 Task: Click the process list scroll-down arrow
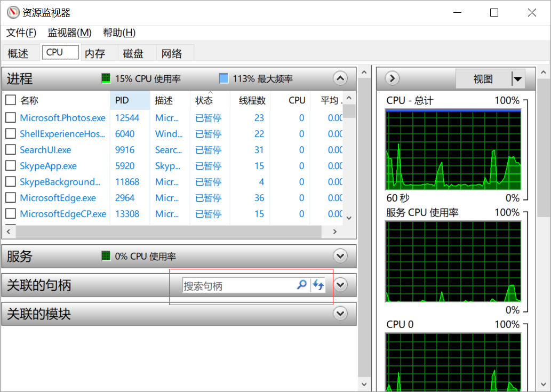tap(349, 218)
